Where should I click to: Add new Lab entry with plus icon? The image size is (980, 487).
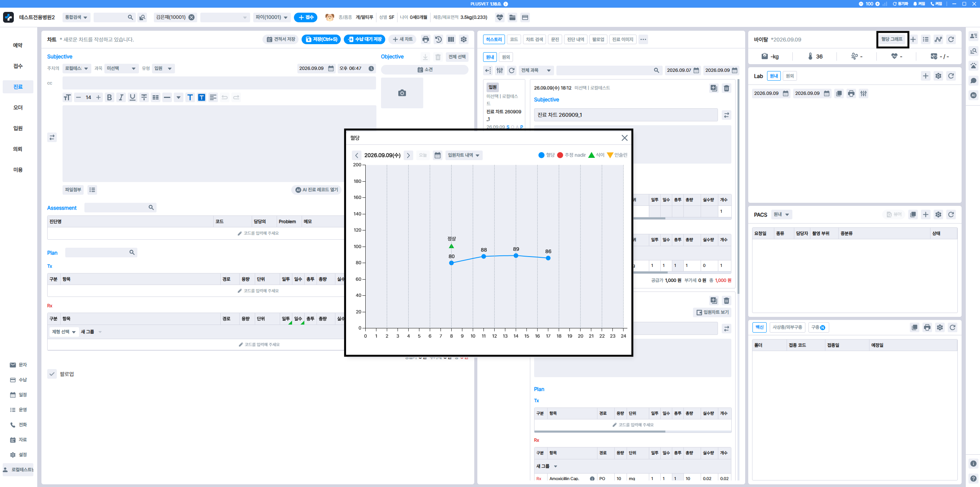[x=926, y=76]
